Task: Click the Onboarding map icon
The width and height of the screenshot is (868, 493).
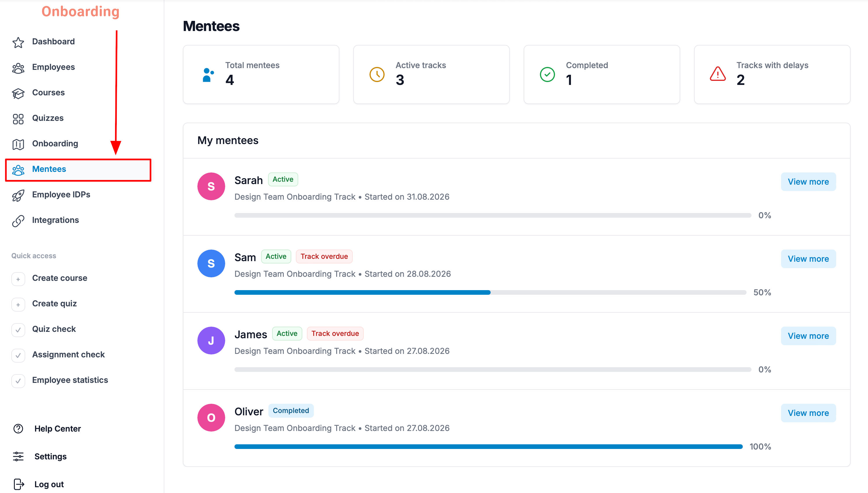Action: tap(18, 144)
